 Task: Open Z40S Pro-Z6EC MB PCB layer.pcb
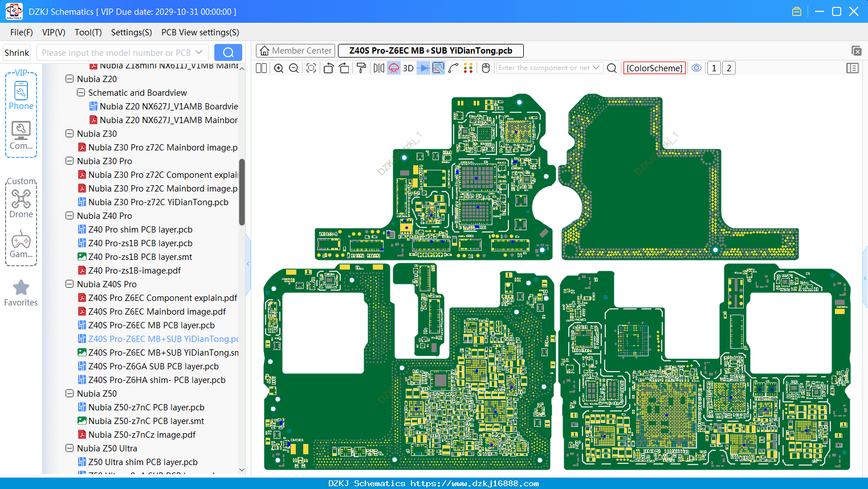click(x=146, y=325)
